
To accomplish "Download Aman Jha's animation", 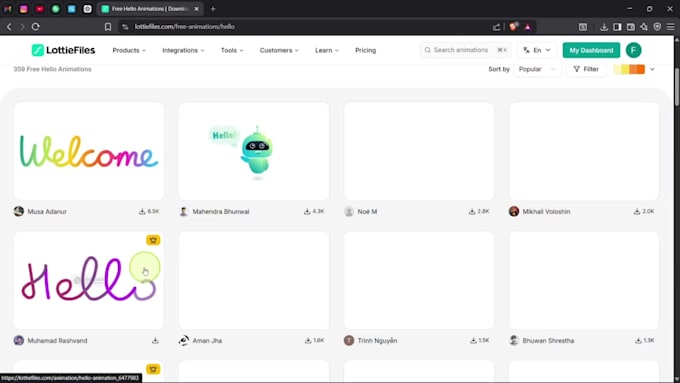I will 314,341.
